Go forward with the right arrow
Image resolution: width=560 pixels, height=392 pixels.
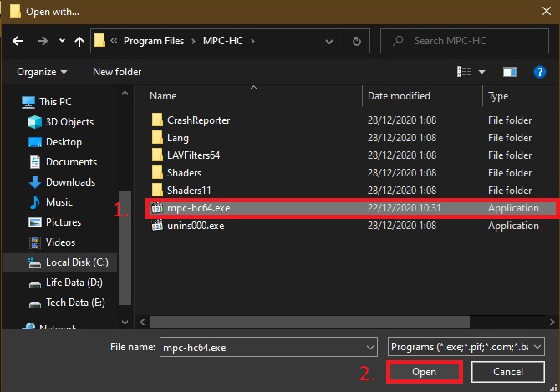42,41
